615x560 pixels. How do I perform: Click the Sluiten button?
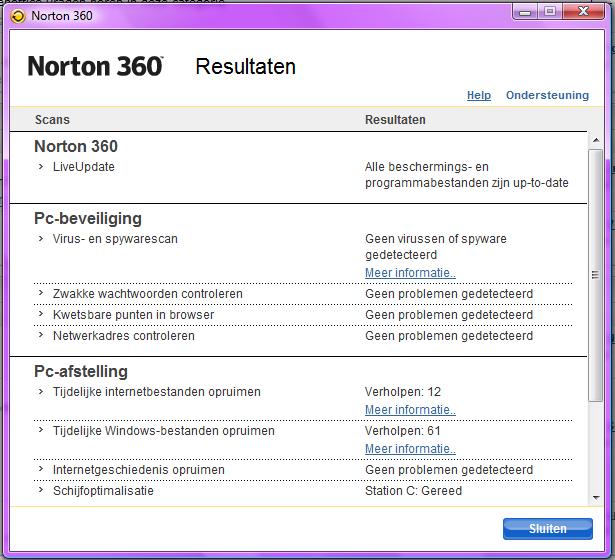tap(548, 529)
